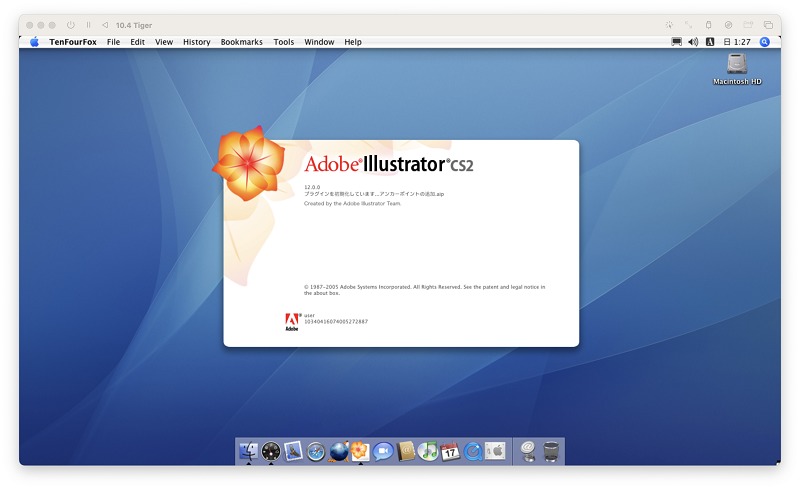Open the Bookmarks menu
The height and width of the screenshot is (489, 800).
pyautogui.click(x=241, y=42)
